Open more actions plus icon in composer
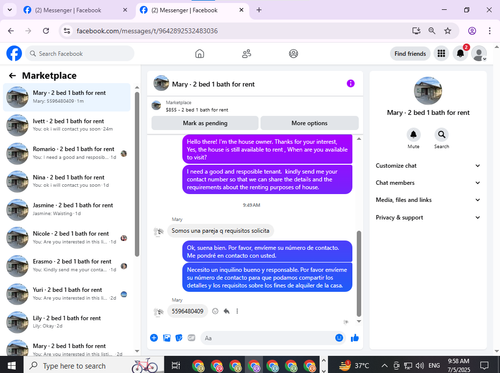Image resolution: width=500 pixels, height=373 pixels. tap(154, 338)
